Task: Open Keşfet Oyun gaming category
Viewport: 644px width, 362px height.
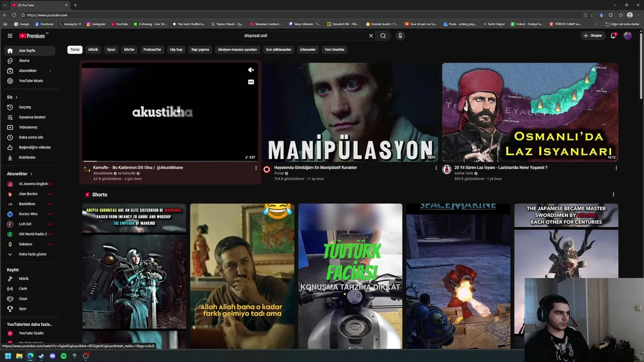Action: point(30,299)
